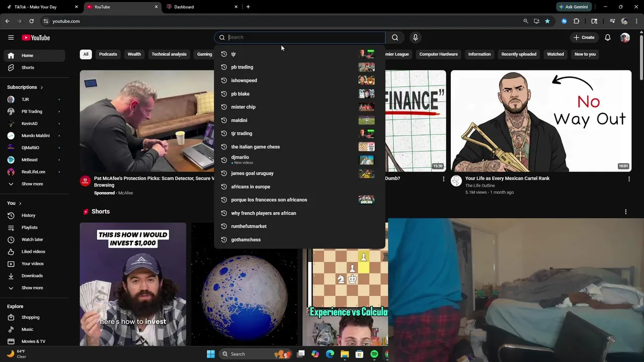Open Windows Start menu
The image size is (644, 362).
point(211,354)
